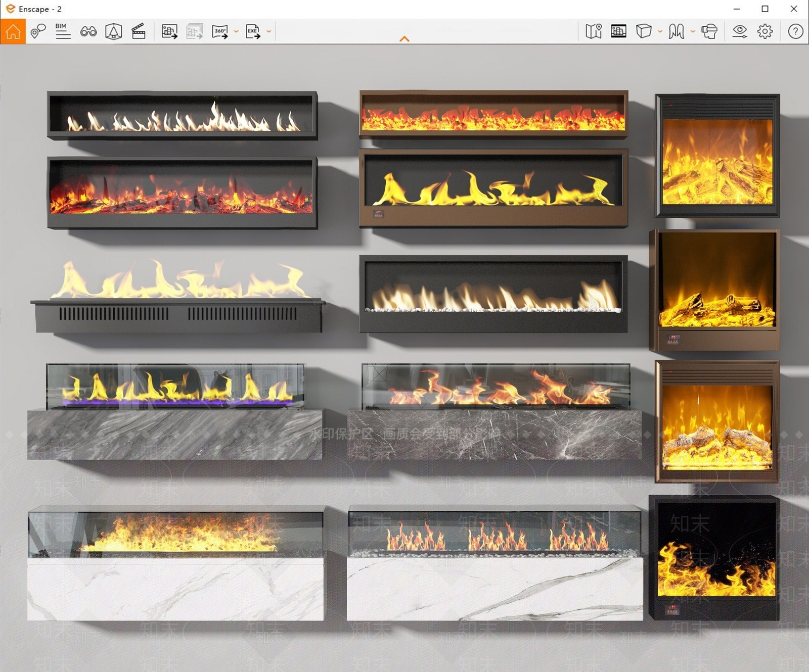Image resolution: width=809 pixels, height=672 pixels.
Task: Click the cube projection view icon
Action: 644,31
